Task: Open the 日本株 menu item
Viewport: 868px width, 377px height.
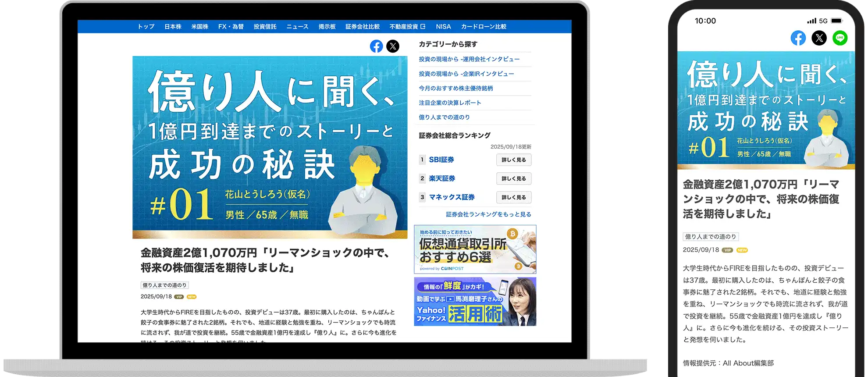Action: [x=173, y=27]
